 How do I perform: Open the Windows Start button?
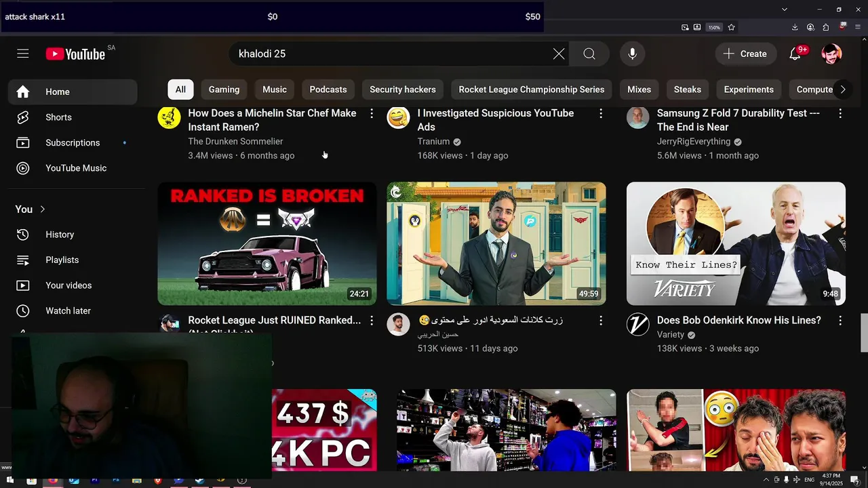point(9,480)
